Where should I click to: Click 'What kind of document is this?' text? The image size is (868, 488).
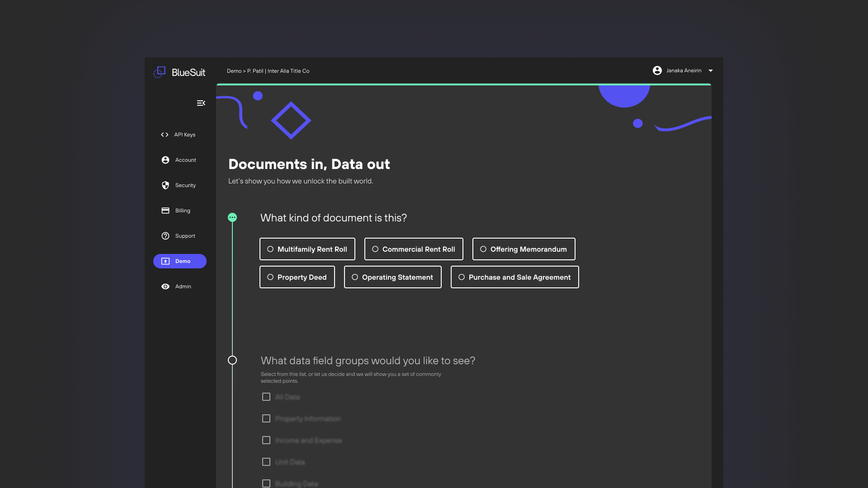(x=334, y=218)
